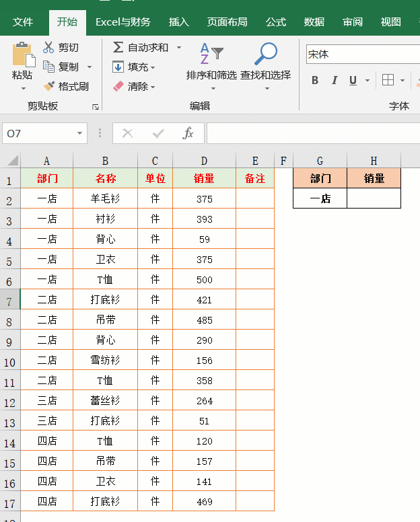Click the 清除 button label
Image resolution: width=420 pixels, height=522 pixels.
(x=138, y=87)
